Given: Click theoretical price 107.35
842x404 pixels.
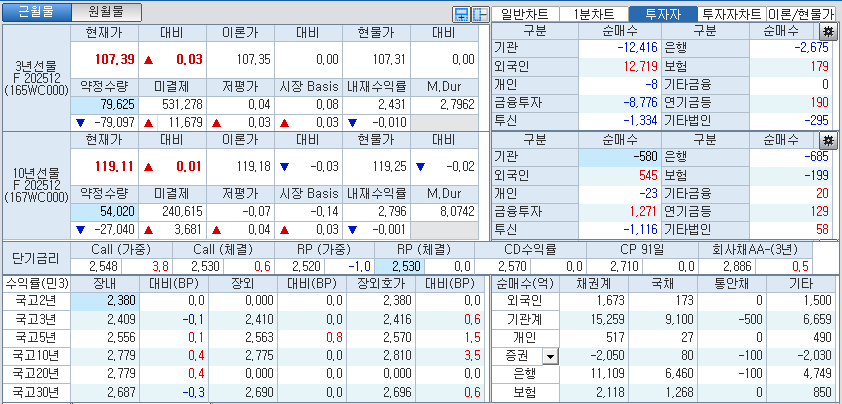Looking at the screenshot, I should tap(253, 60).
